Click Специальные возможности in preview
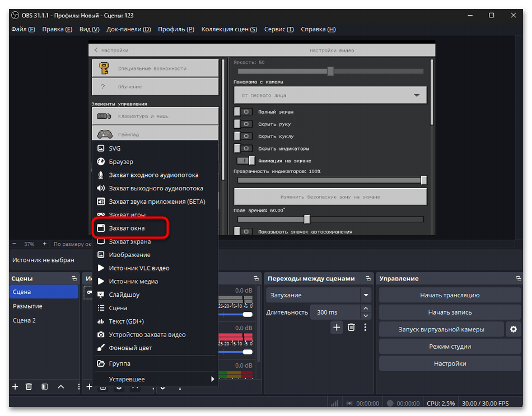The height and width of the screenshot is (416, 532). click(x=155, y=68)
